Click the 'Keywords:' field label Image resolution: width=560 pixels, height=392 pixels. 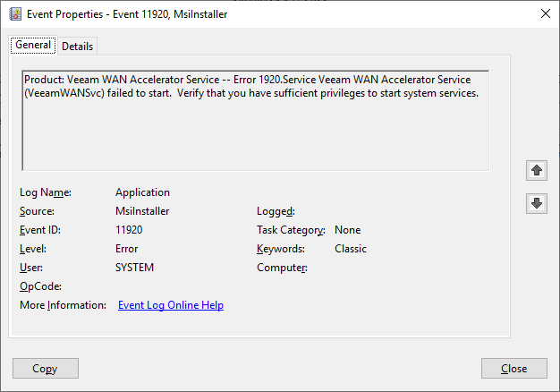click(281, 249)
